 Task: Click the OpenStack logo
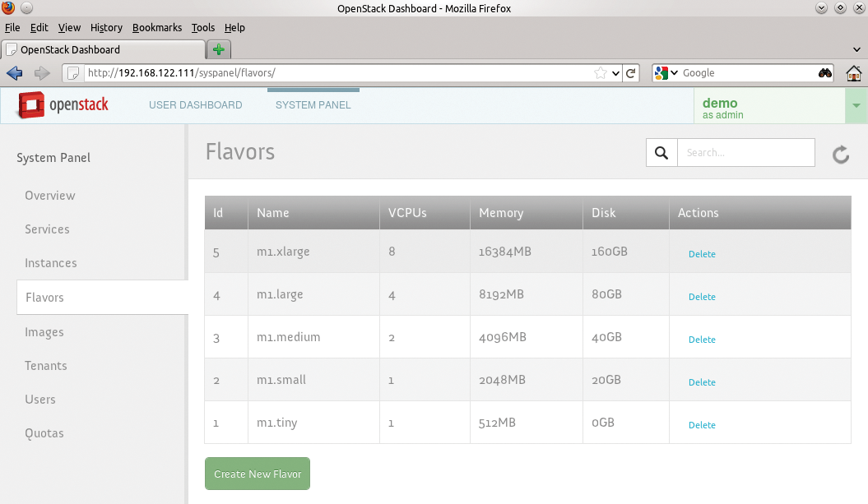(x=63, y=105)
